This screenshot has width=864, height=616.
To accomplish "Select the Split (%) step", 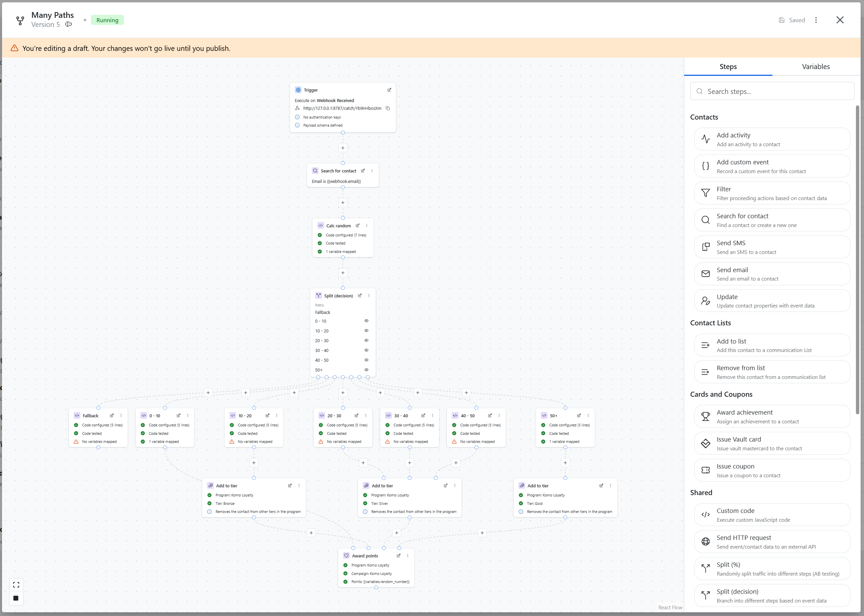I will (772, 569).
